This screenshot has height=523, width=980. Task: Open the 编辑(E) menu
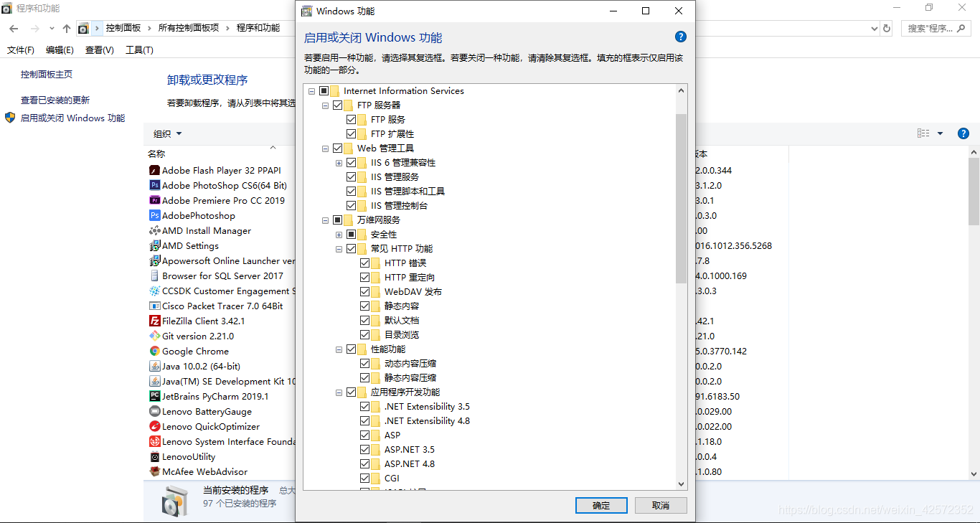60,50
